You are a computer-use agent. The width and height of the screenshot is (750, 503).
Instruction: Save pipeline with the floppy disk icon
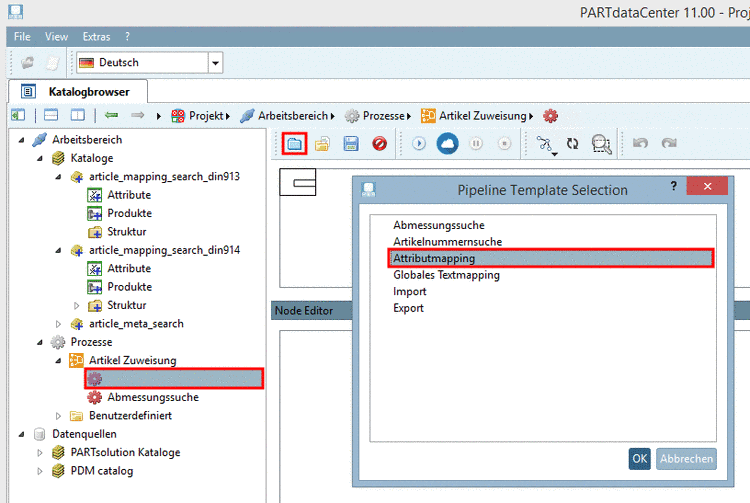click(x=351, y=143)
